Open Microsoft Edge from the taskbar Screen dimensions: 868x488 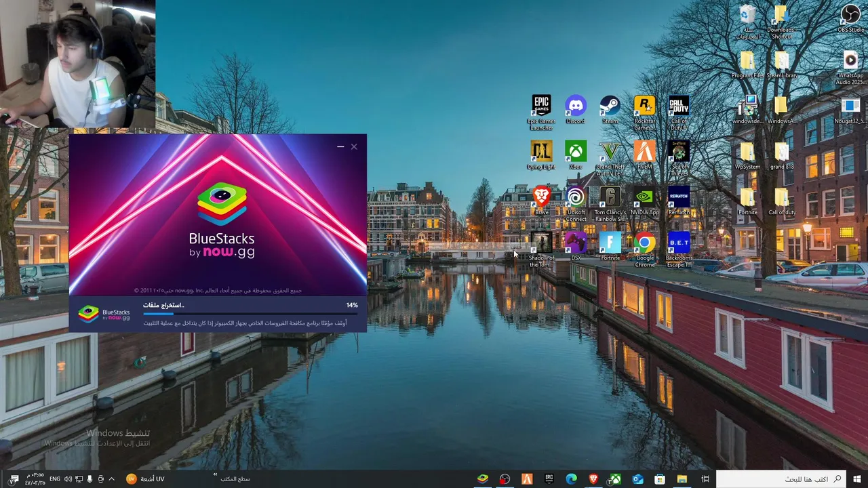(x=572, y=479)
